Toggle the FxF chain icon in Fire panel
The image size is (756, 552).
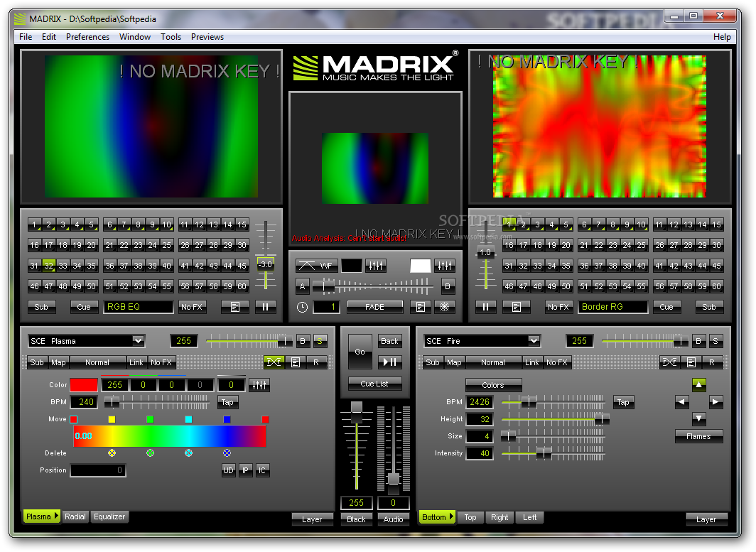click(669, 362)
